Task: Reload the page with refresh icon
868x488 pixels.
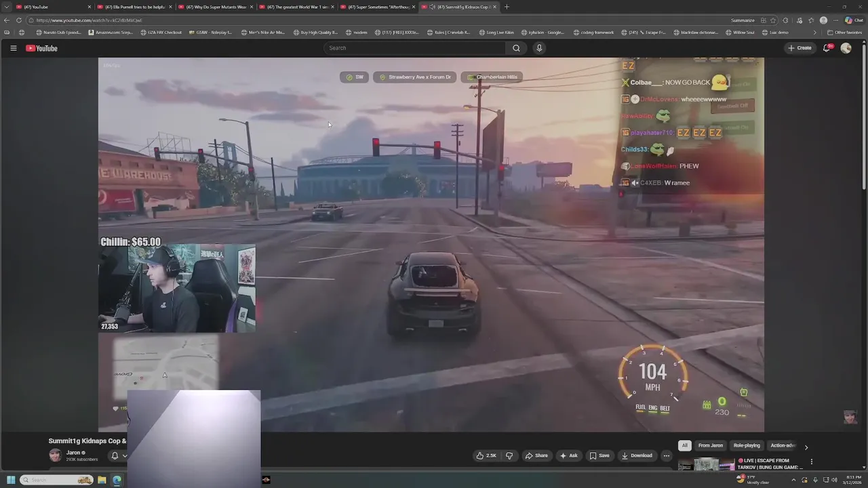Action: (x=19, y=20)
